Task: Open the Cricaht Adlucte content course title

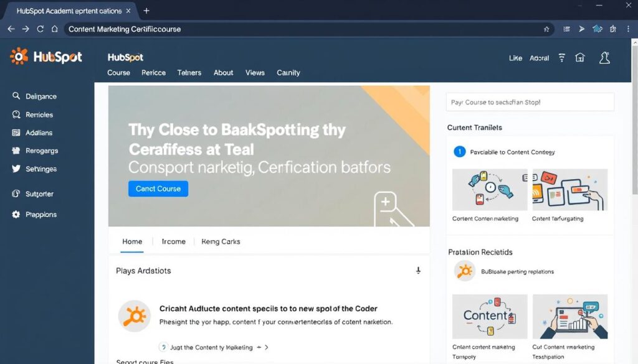Action: pyautogui.click(x=268, y=309)
